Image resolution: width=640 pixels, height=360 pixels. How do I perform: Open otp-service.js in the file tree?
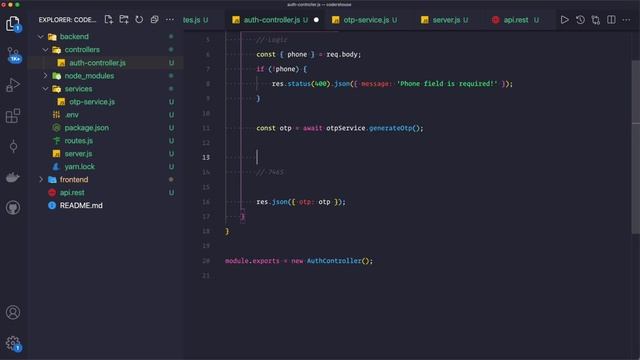tap(92, 102)
